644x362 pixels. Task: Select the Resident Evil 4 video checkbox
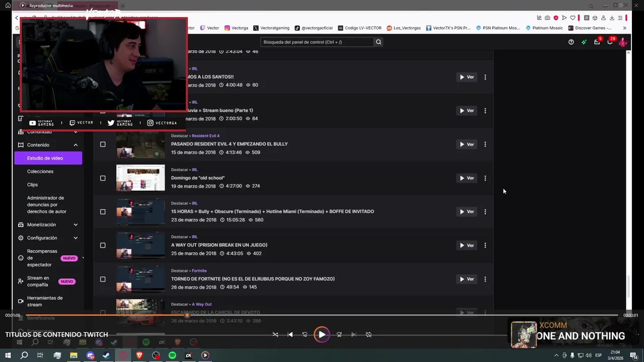(103, 144)
